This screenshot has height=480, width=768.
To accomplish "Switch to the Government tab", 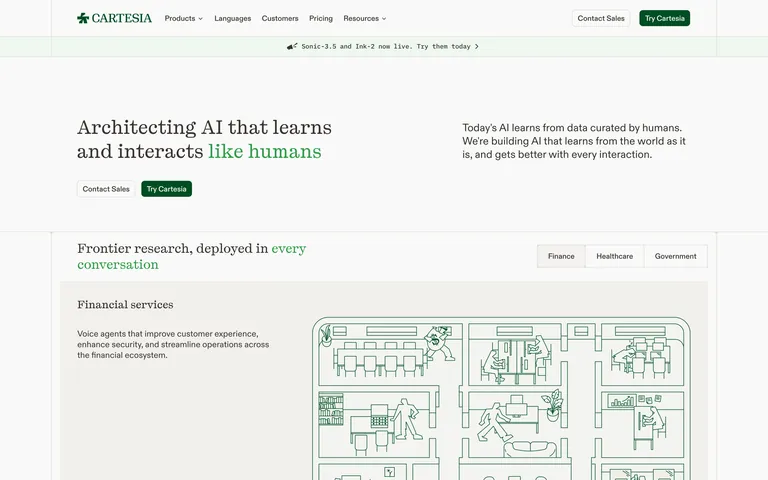I will pyautogui.click(x=675, y=256).
